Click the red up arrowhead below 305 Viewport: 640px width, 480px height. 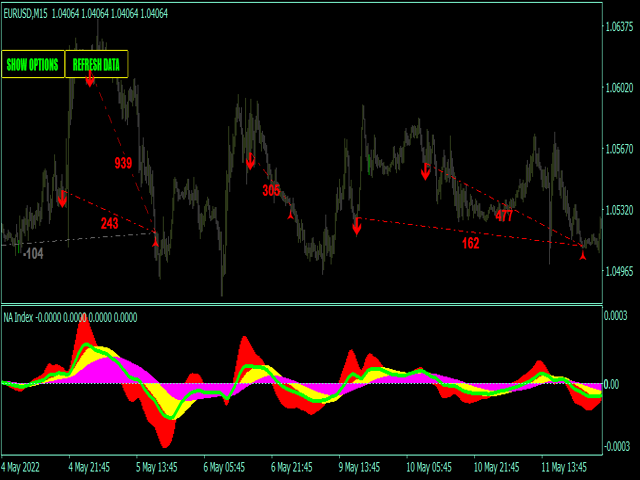pyautogui.click(x=290, y=215)
